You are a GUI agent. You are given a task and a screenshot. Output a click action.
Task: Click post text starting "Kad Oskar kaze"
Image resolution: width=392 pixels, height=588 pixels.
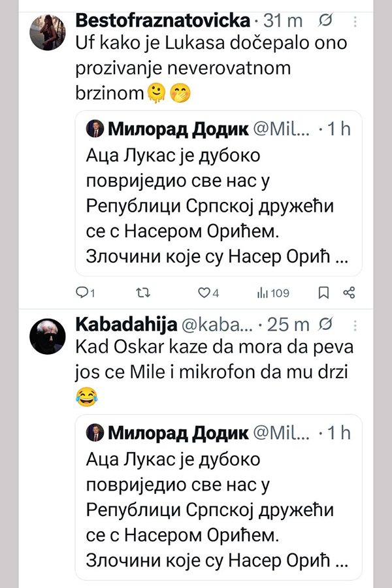coord(209,359)
